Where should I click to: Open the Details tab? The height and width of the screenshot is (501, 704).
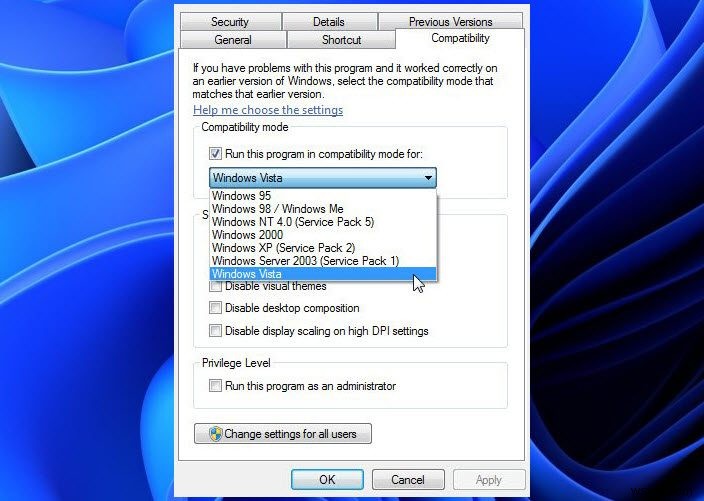[x=329, y=22]
